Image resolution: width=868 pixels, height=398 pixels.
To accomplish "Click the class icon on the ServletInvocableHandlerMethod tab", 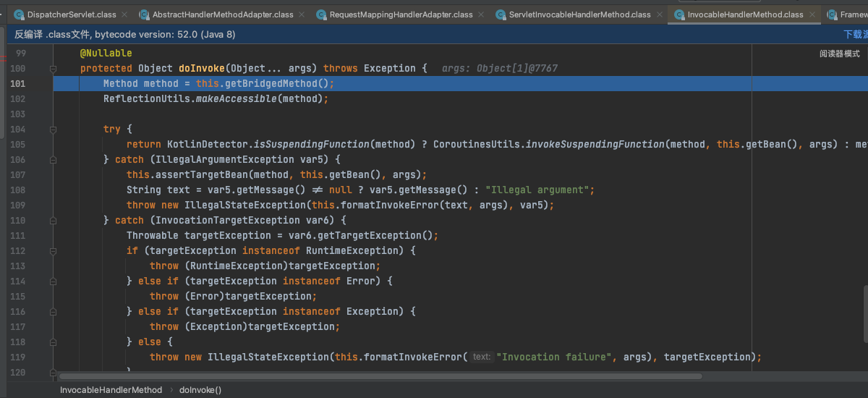I will (x=500, y=14).
